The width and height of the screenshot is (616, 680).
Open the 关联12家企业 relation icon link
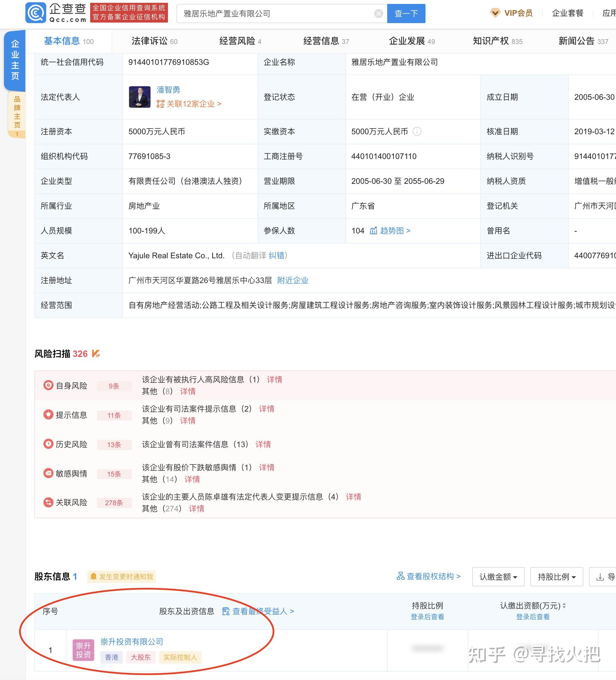pyautogui.click(x=161, y=104)
